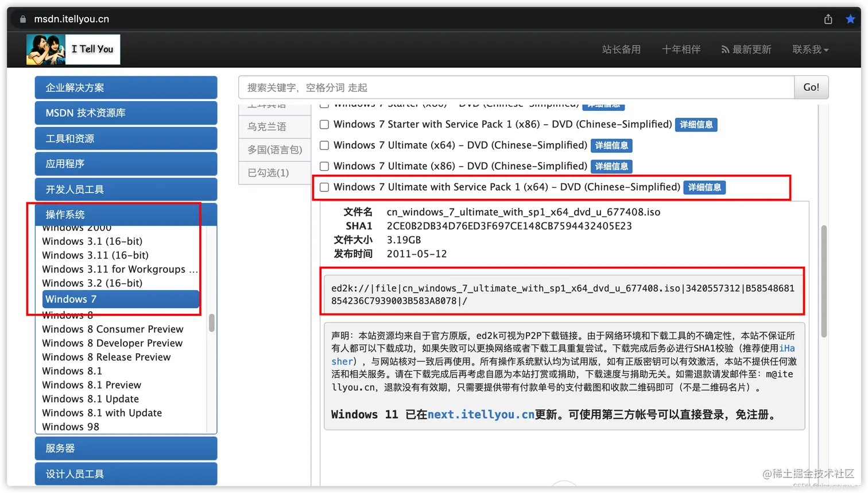The width and height of the screenshot is (868, 493).
Task: Expand the 服务器 category
Action: (126, 448)
